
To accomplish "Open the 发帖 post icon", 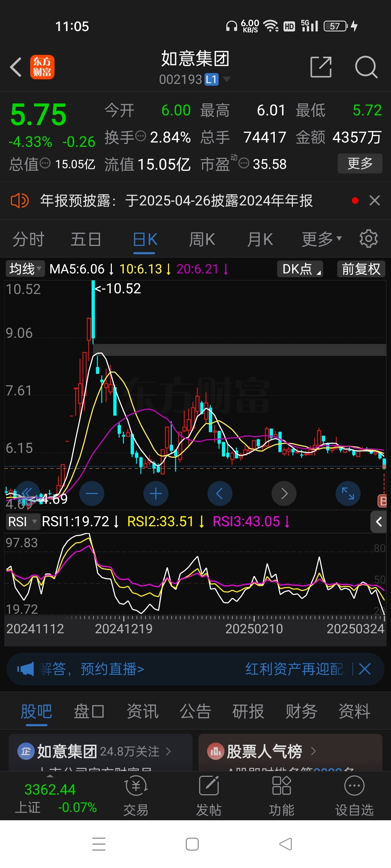I will 209,796.
